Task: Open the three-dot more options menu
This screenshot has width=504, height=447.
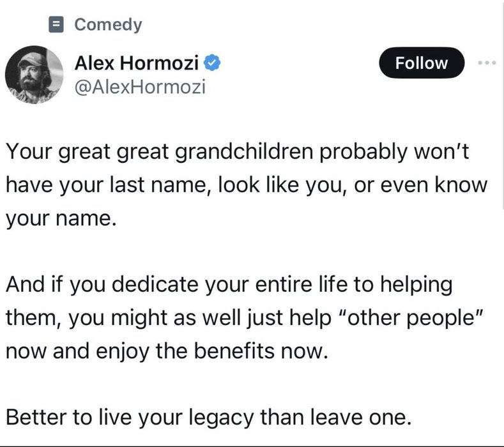Action: pyautogui.click(x=487, y=63)
